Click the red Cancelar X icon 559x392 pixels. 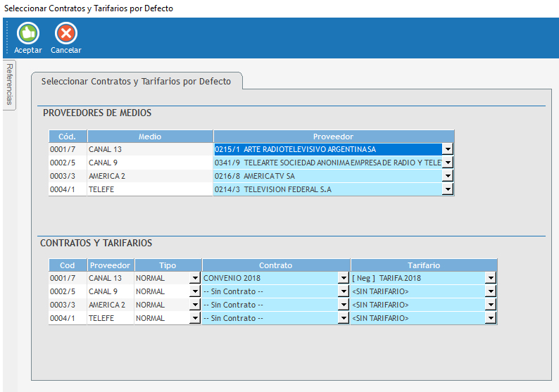pyautogui.click(x=65, y=33)
